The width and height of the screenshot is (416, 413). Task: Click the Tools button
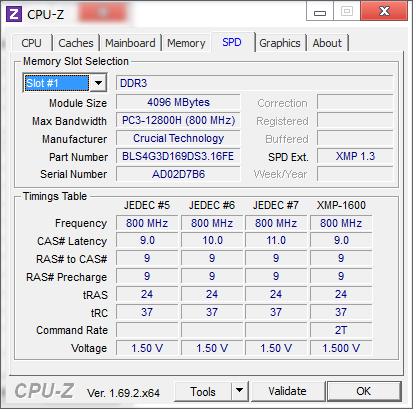(203, 391)
